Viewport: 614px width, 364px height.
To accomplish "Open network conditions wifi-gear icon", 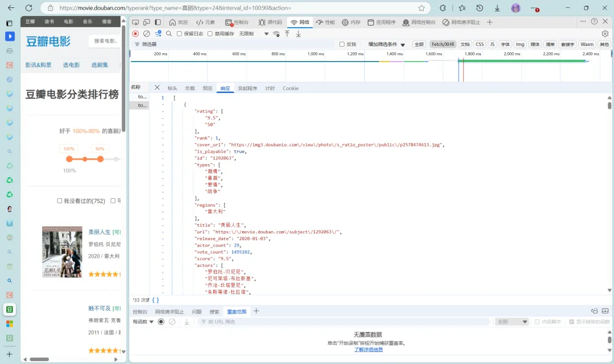I will [x=276, y=34].
